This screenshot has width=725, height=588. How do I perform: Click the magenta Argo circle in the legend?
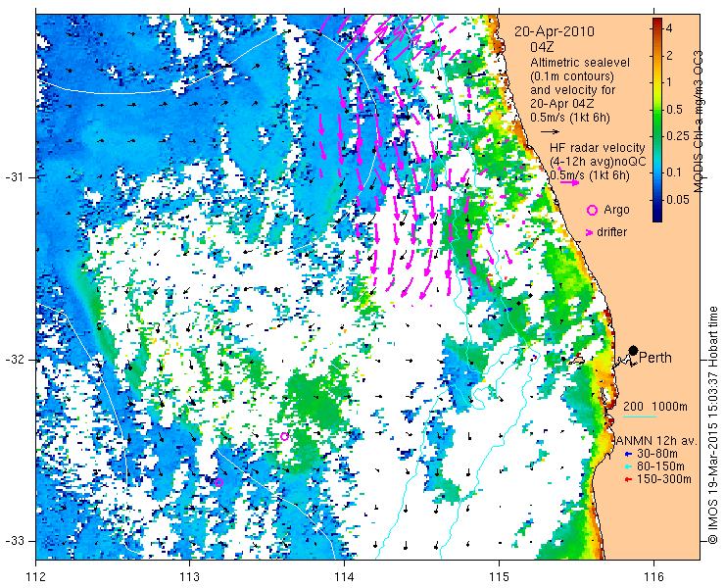click(592, 210)
